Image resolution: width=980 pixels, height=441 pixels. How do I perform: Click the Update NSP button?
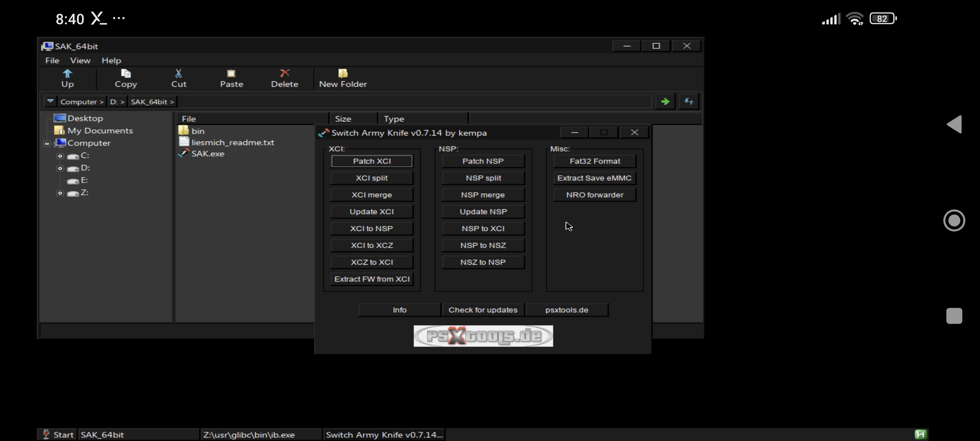tap(483, 211)
